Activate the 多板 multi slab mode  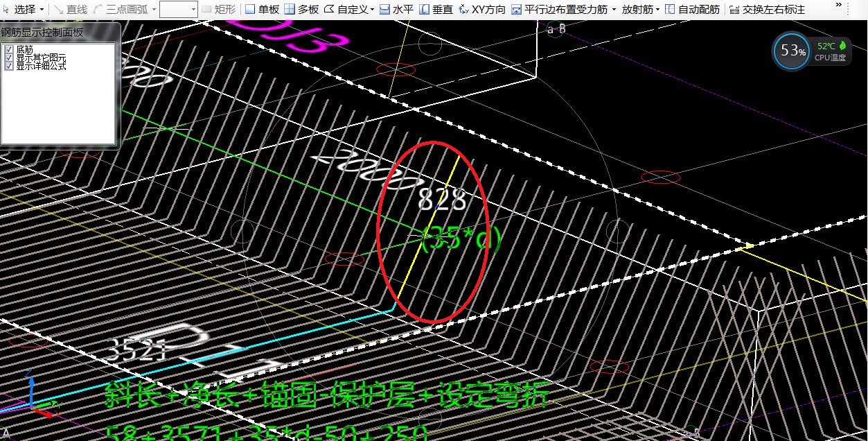pyautogui.click(x=302, y=10)
